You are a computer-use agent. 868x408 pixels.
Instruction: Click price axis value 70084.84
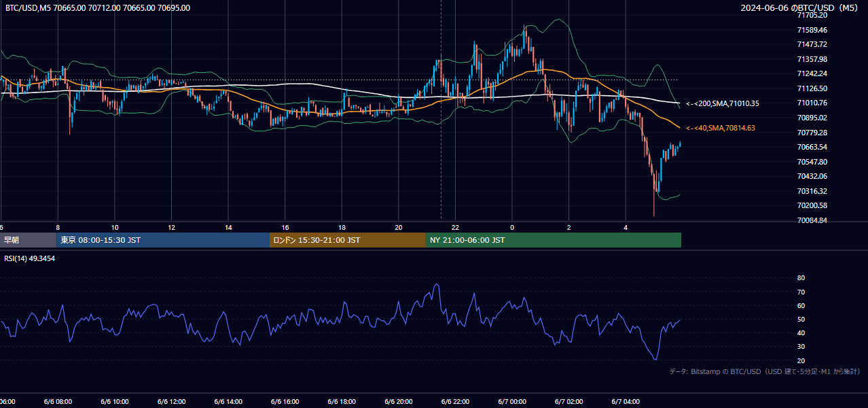coord(812,220)
